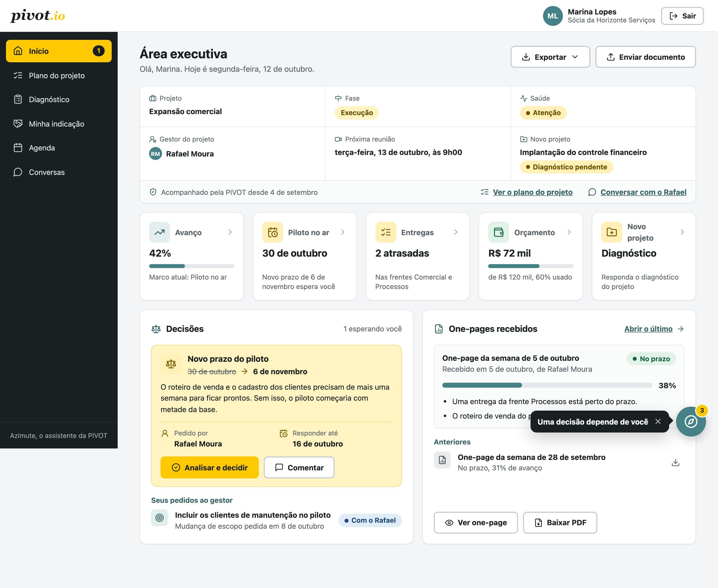Click document icon of 28 de setembro one-page
The image size is (718, 588).
(442, 460)
